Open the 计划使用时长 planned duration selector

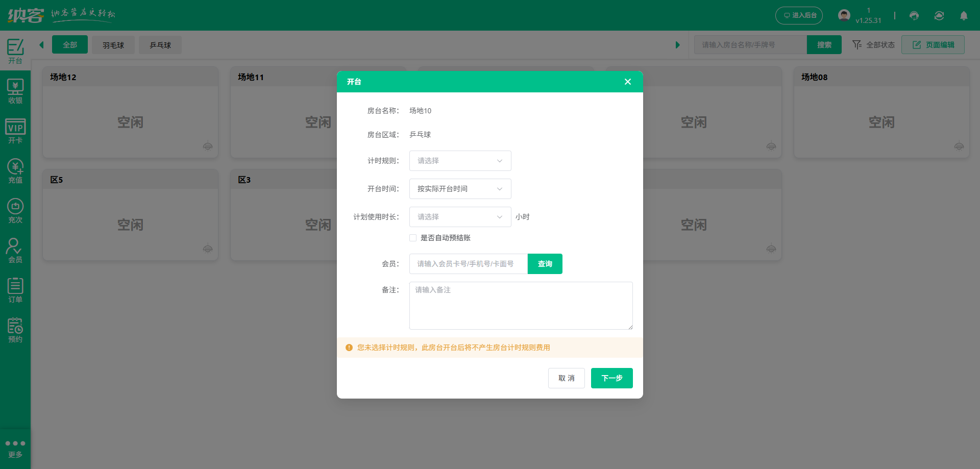(x=459, y=217)
